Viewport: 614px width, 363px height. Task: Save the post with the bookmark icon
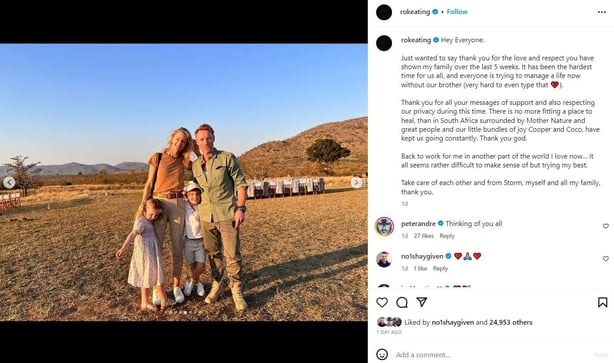[x=602, y=302]
